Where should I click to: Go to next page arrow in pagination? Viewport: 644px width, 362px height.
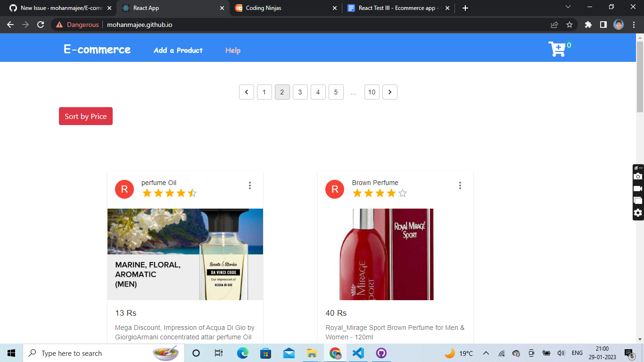[390, 92]
